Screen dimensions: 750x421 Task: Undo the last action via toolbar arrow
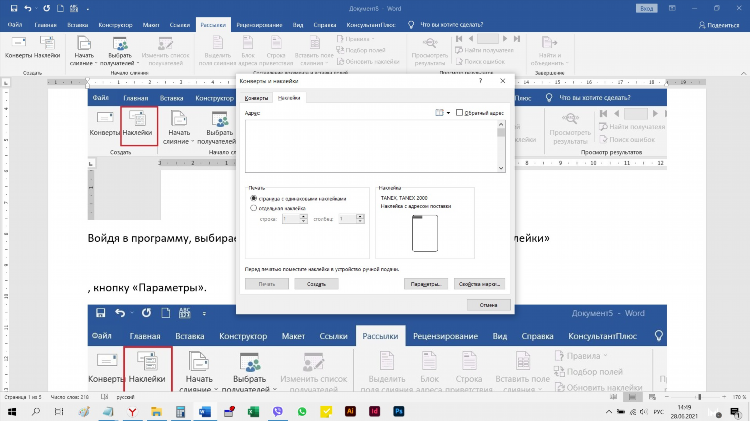click(27, 8)
